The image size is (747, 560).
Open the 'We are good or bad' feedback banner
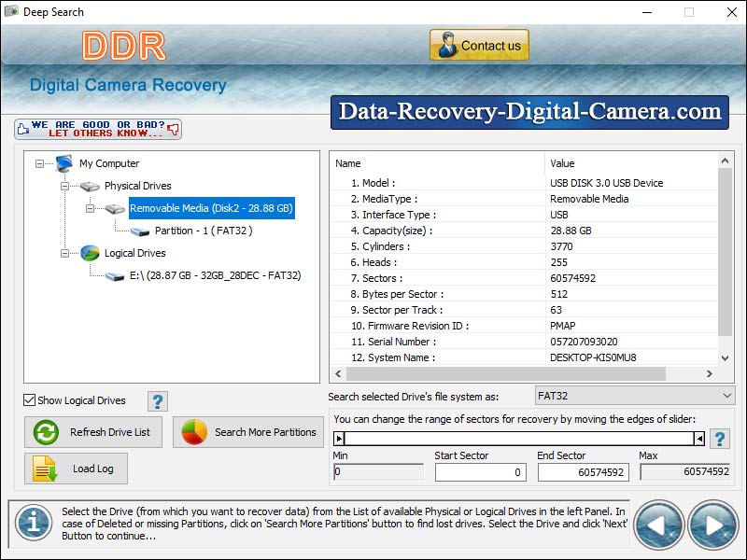98,129
